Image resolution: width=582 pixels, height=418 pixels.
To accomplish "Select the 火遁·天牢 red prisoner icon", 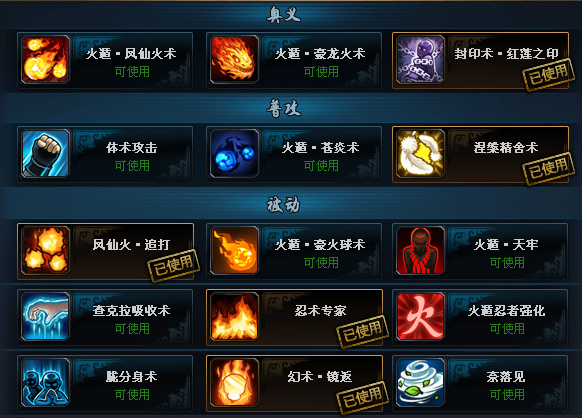I will 420,250.
